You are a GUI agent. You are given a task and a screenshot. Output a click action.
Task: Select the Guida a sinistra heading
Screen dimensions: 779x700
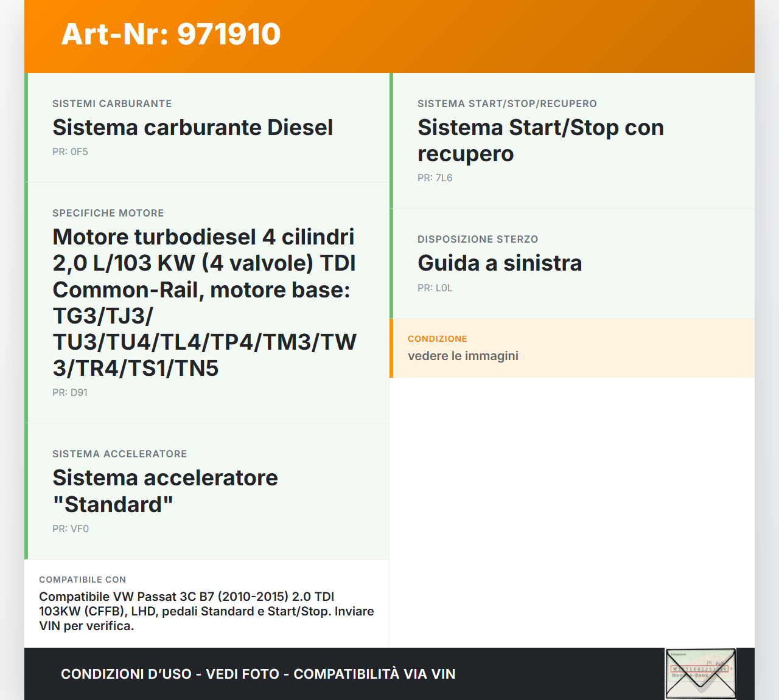coord(500,263)
